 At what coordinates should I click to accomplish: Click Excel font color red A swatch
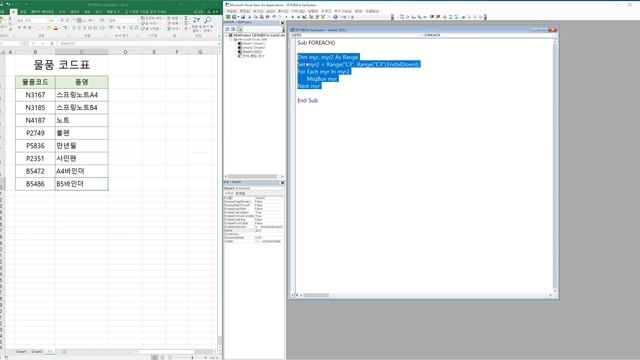[x=56, y=28]
